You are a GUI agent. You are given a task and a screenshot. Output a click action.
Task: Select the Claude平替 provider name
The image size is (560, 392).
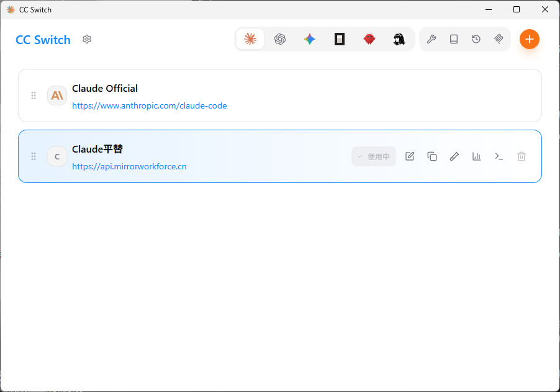(x=97, y=149)
